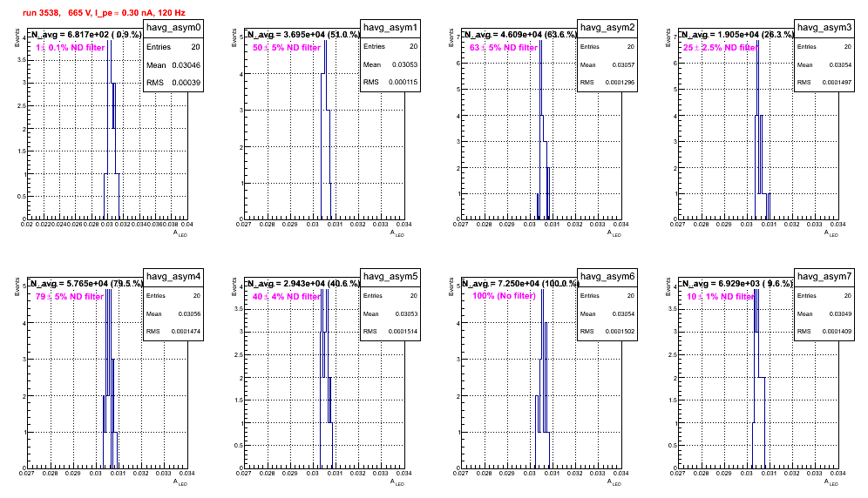
Task: Select the havg_asym5 stats box title
Action: pyautogui.click(x=390, y=276)
